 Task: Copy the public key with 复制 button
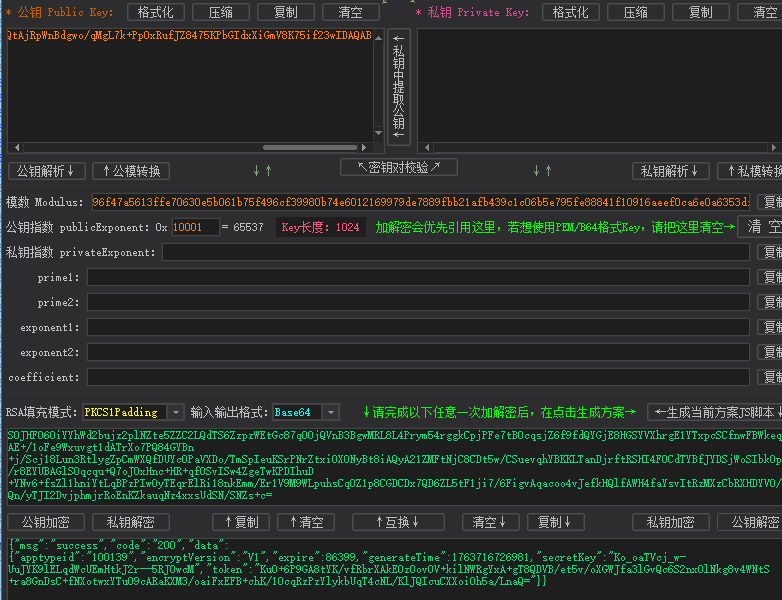pos(285,12)
